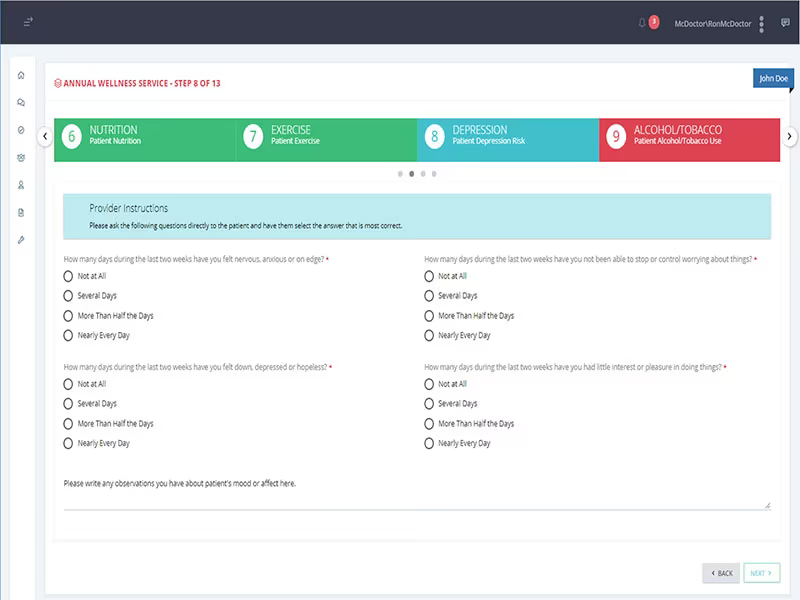Screen dimensions: 800x600
Task: Click the fourth carousel page dot
Action: [434, 174]
